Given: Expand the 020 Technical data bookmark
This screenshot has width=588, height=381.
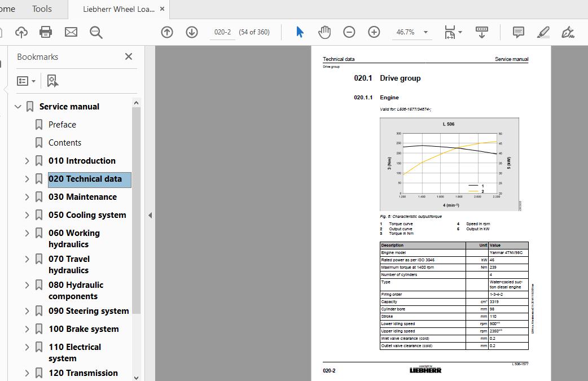Looking at the screenshot, I should coord(27,178).
